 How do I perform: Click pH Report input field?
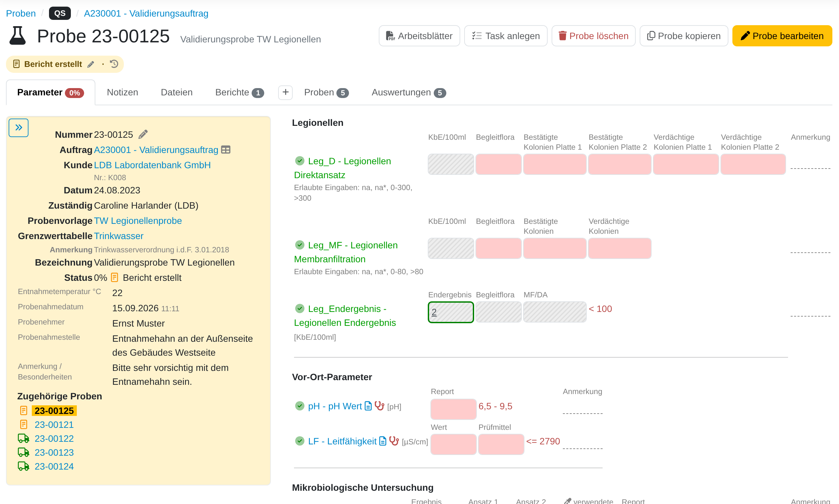(x=453, y=409)
